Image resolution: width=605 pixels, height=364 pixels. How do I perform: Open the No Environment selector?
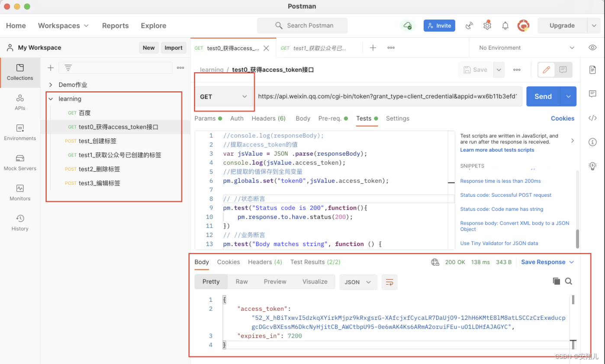point(526,48)
